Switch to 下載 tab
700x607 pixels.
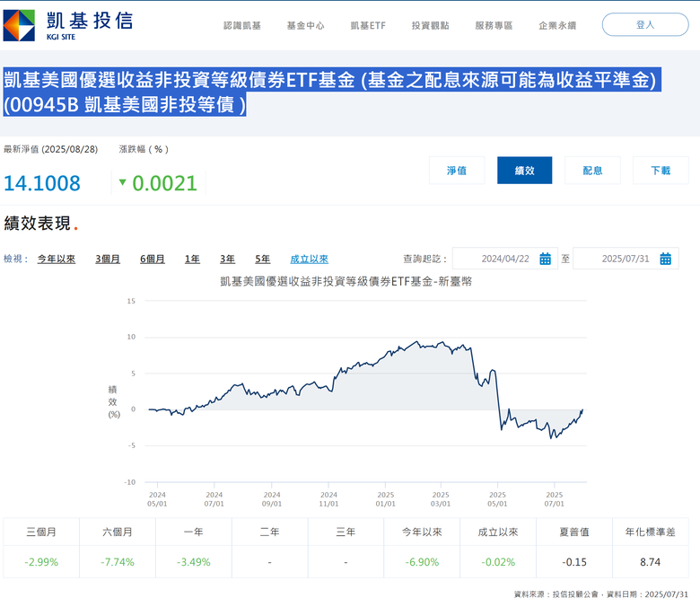[x=661, y=171]
